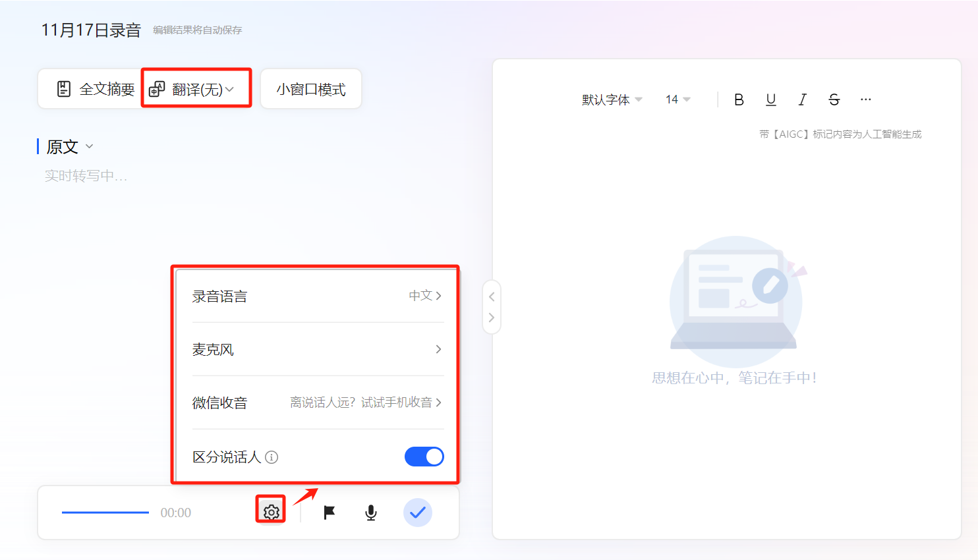Expand the 原文 dropdown chevron

[90, 146]
